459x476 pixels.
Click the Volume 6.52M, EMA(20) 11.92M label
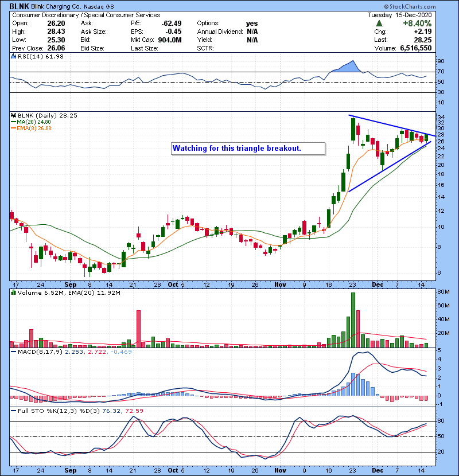[x=69, y=293]
